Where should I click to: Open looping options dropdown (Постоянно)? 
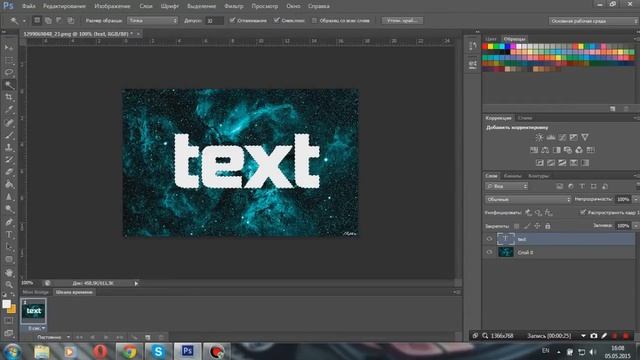click(53, 337)
